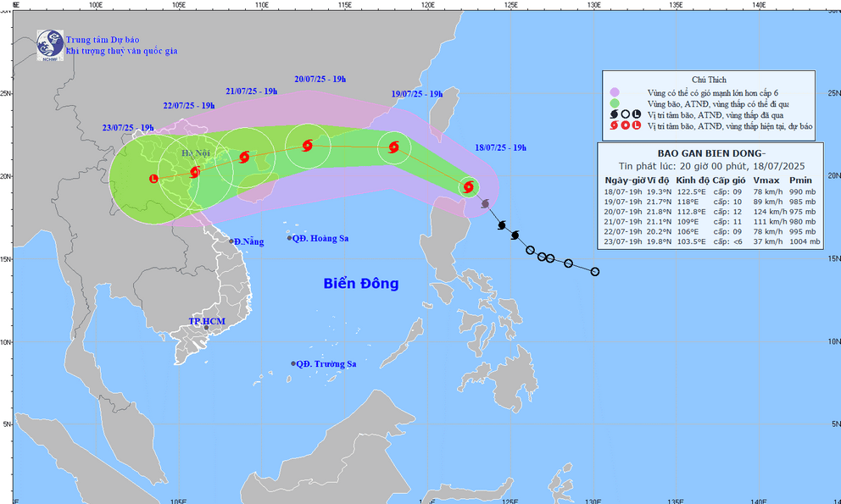This screenshot has width=841, height=504.
Task: Click the 'BAO GAN BIEN DONG-' title
Action: (x=711, y=154)
